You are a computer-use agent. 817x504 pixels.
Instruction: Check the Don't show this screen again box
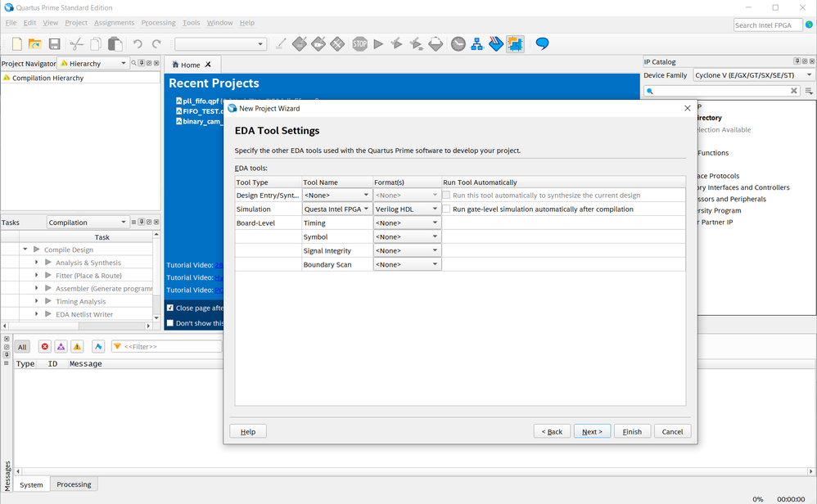coord(170,323)
